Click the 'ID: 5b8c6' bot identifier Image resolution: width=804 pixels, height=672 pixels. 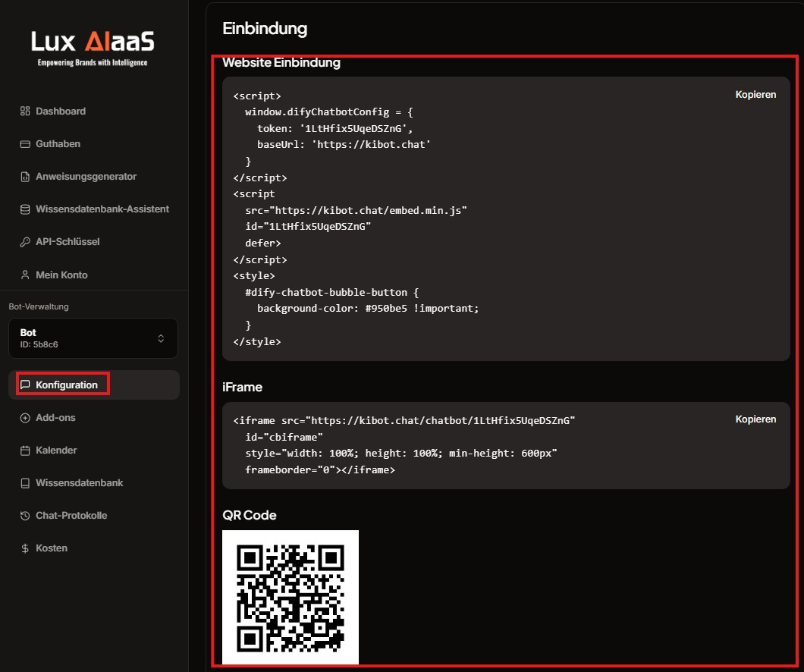[39, 344]
